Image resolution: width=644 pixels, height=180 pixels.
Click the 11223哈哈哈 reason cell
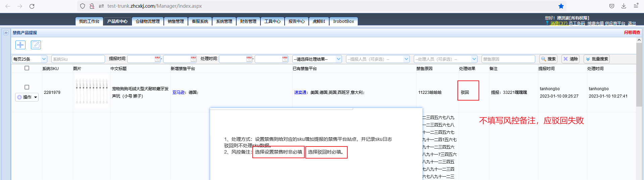click(x=430, y=92)
